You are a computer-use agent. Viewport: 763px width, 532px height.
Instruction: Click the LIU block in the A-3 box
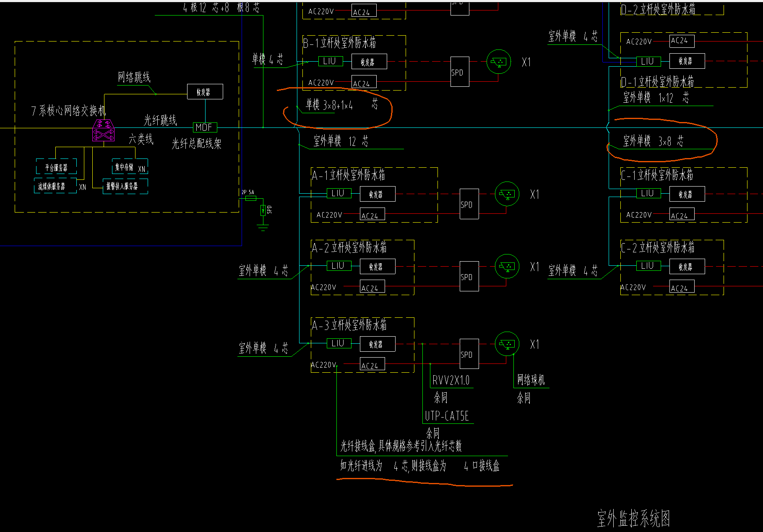[x=339, y=343]
